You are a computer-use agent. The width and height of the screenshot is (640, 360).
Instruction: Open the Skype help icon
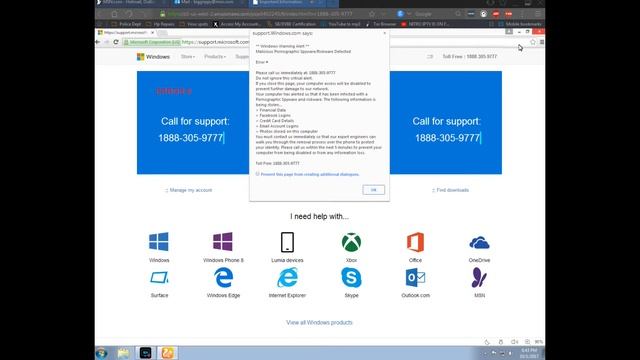click(x=351, y=278)
